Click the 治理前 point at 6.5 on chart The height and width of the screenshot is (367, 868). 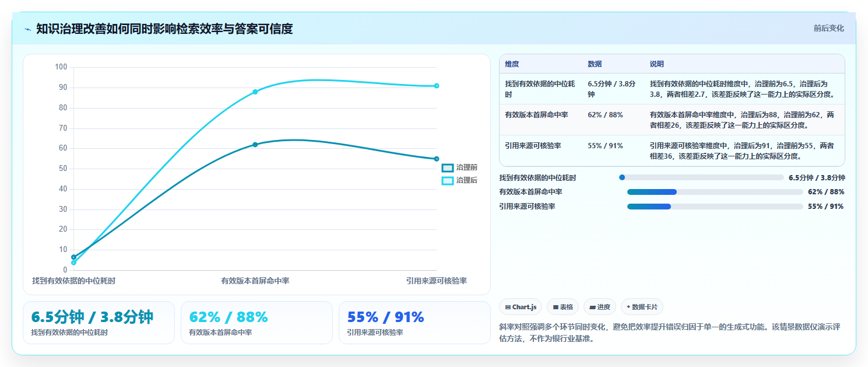(x=73, y=257)
